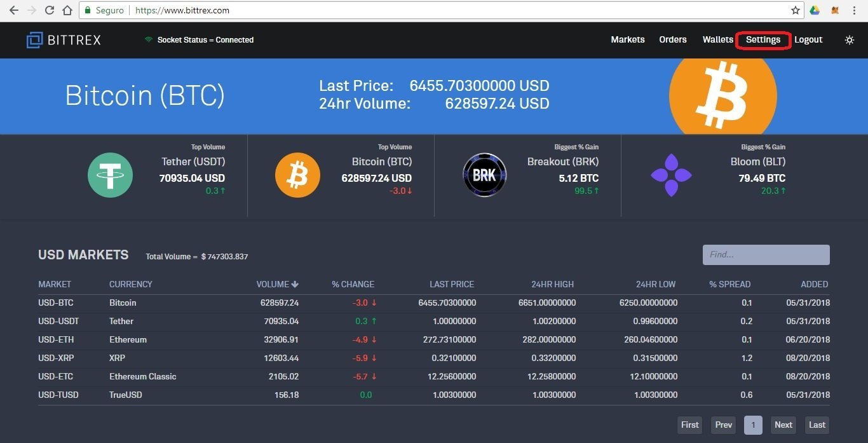Sort by 24HR HIGH column header
This screenshot has width=868, height=443.
coord(553,284)
